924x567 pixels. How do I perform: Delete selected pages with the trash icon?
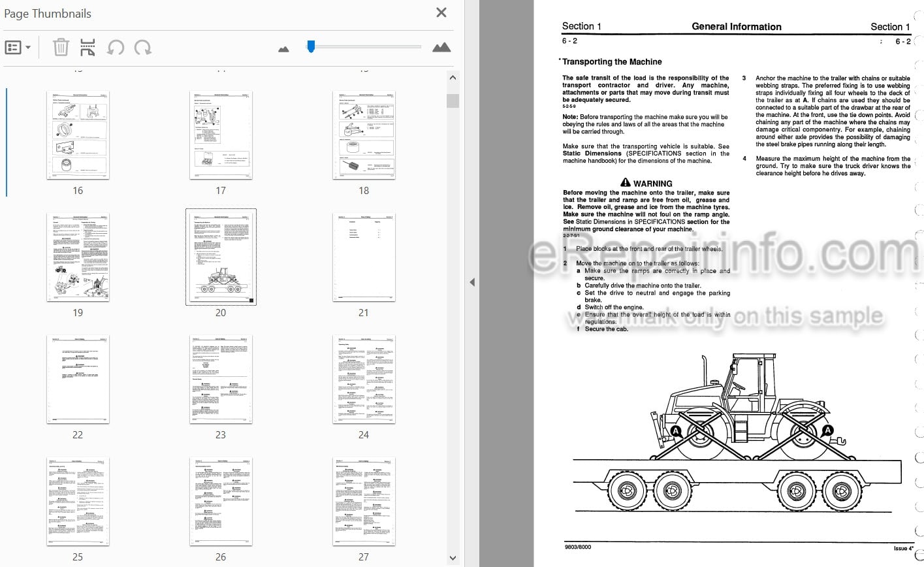[x=61, y=47]
